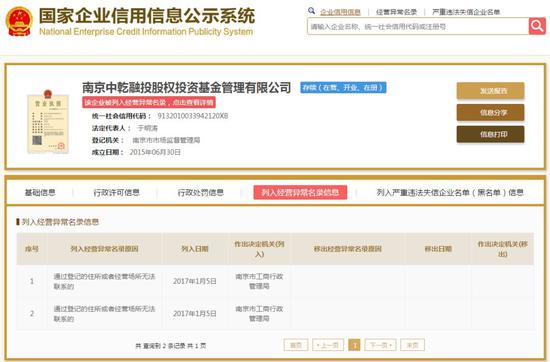Click row 2 deciding authority cell
The height and width of the screenshot is (362, 550).
[x=259, y=314]
